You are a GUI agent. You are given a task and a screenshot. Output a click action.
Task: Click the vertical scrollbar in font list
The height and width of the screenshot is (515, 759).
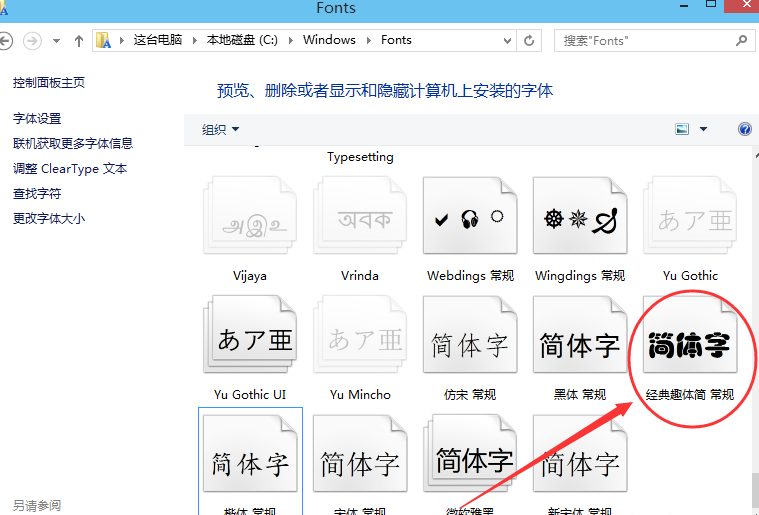pos(753,330)
